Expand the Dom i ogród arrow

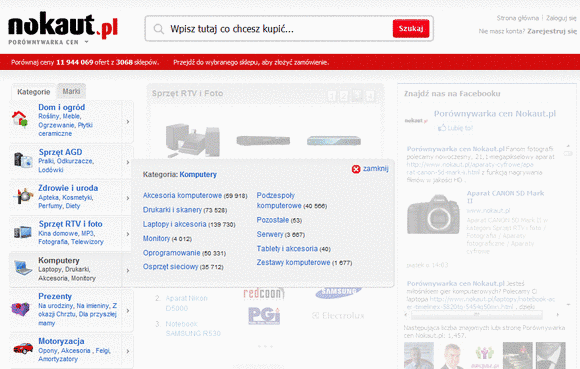coord(128,122)
